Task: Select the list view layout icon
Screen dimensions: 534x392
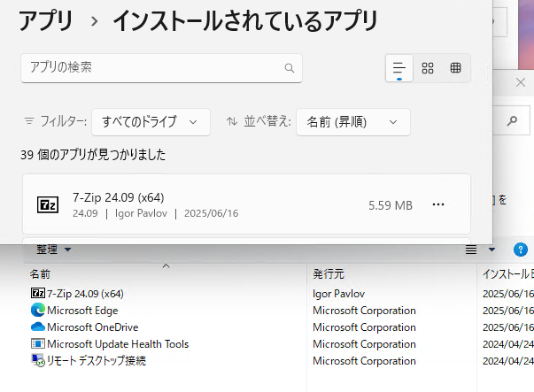Action: [399, 68]
